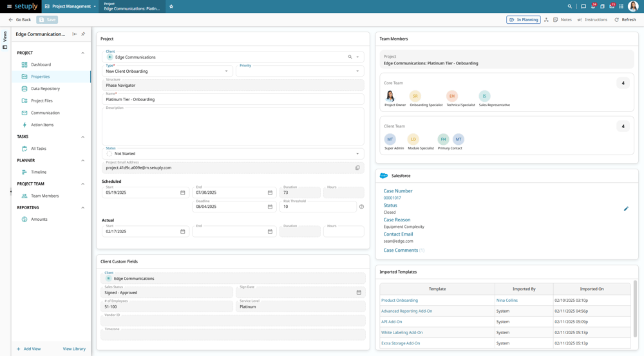
Task: Click the Go Back button
Action: (19, 20)
